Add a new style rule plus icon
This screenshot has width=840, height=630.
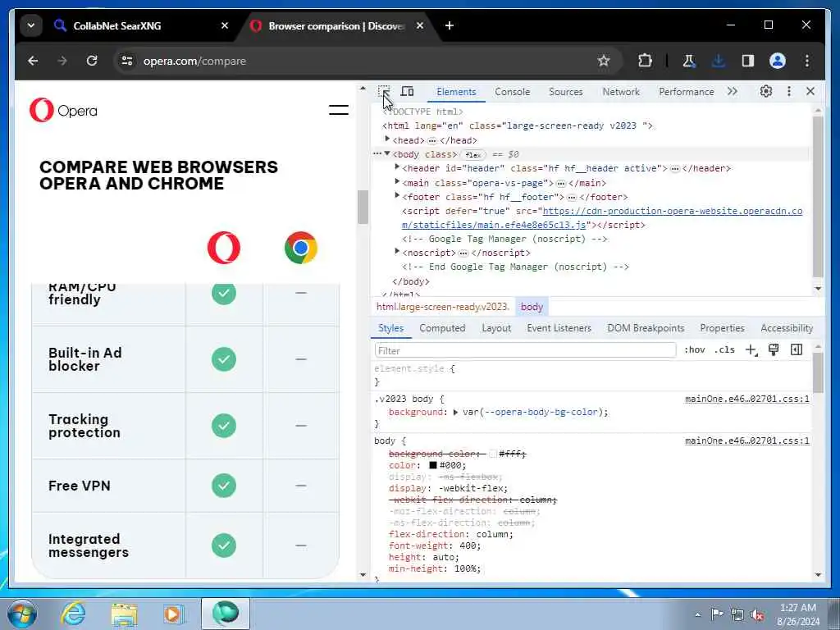click(x=751, y=349)
